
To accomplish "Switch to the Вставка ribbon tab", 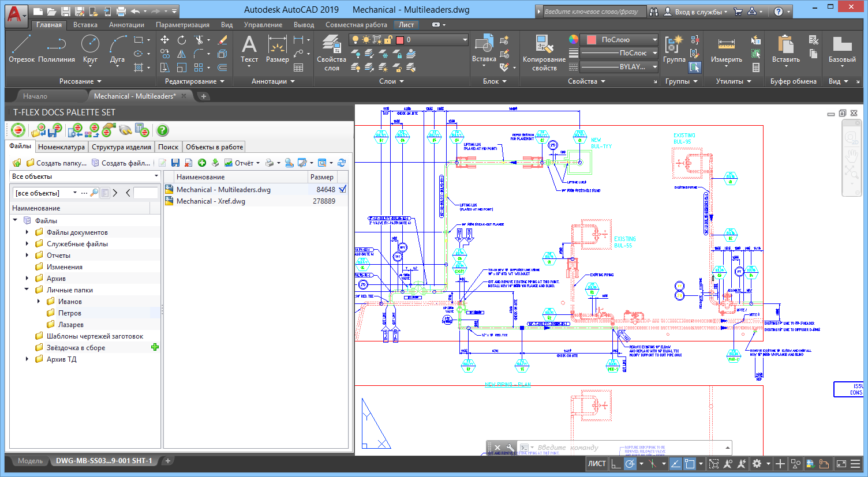I will click(85, 25).
